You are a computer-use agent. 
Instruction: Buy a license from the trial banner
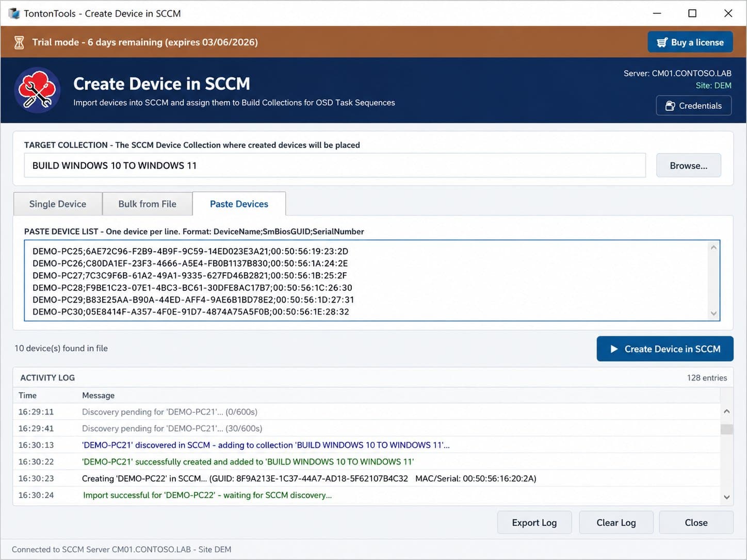click(x=690, y=42)
